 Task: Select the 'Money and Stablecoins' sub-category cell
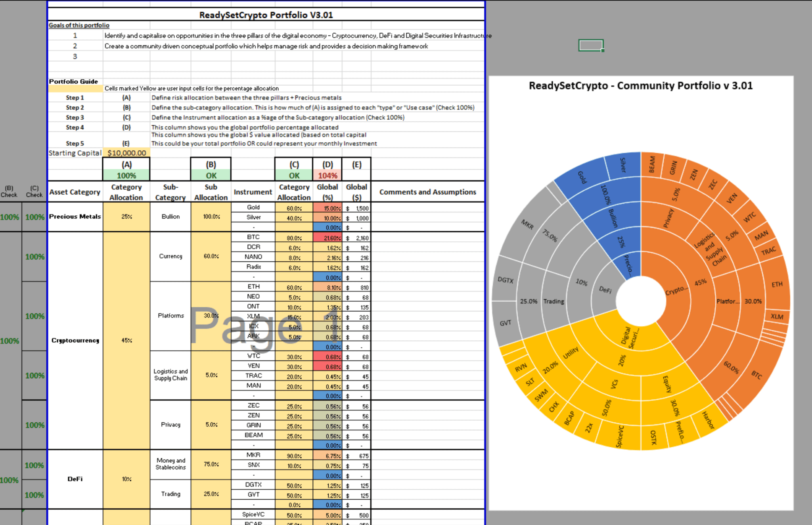click(x=170, y=464)
